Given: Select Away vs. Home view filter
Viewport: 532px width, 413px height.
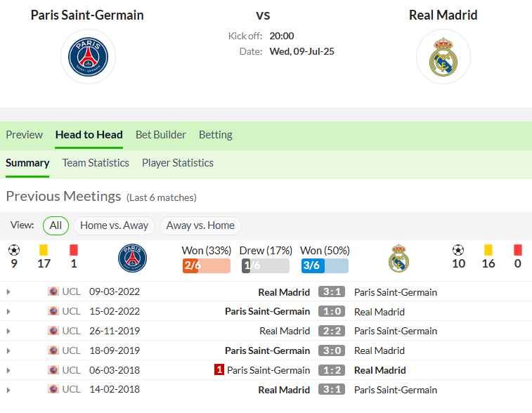Looking at the screenshot, I should [200, 225].
